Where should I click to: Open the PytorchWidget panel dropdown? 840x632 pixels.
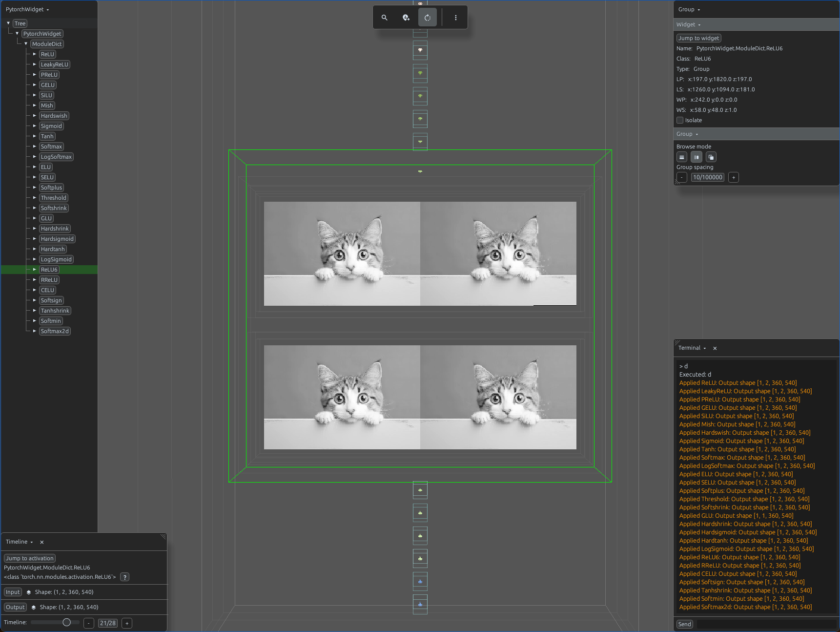pos(27,9)
